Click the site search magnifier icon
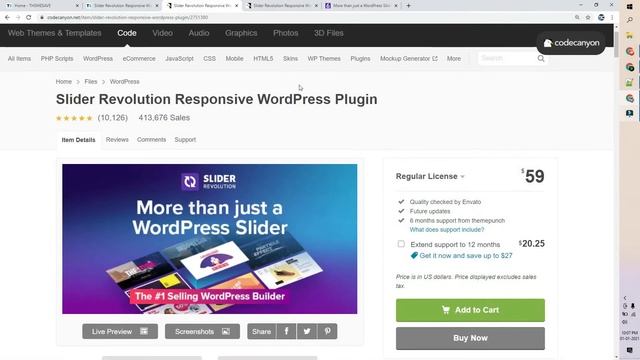This screenshot has height=360, width=640. [x=541, y=59]
